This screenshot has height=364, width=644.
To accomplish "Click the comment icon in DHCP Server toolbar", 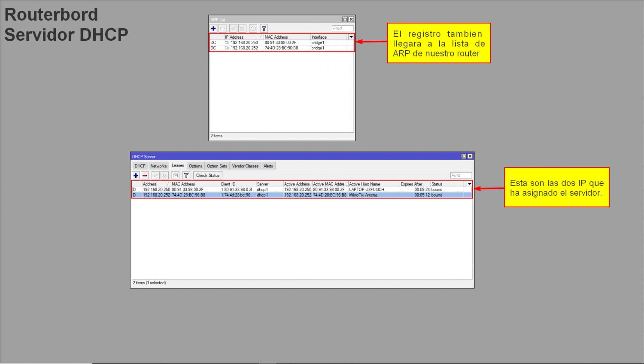I will tap(175, 175).
